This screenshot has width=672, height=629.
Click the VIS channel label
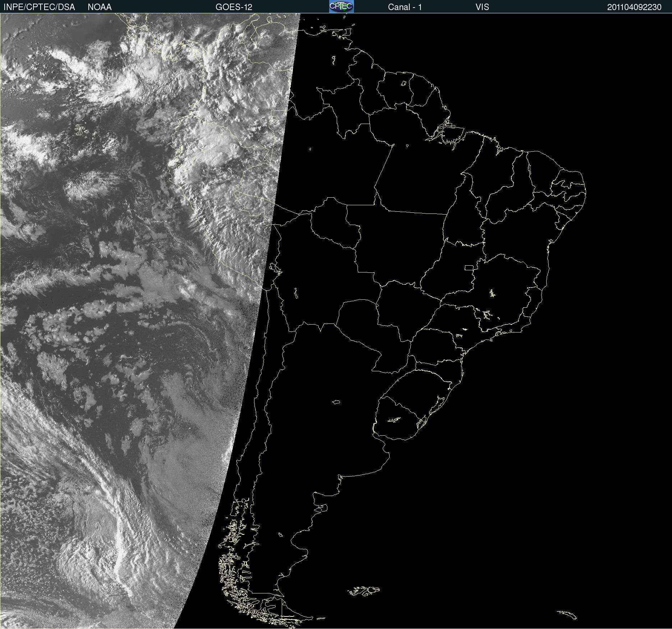[482, 7]
